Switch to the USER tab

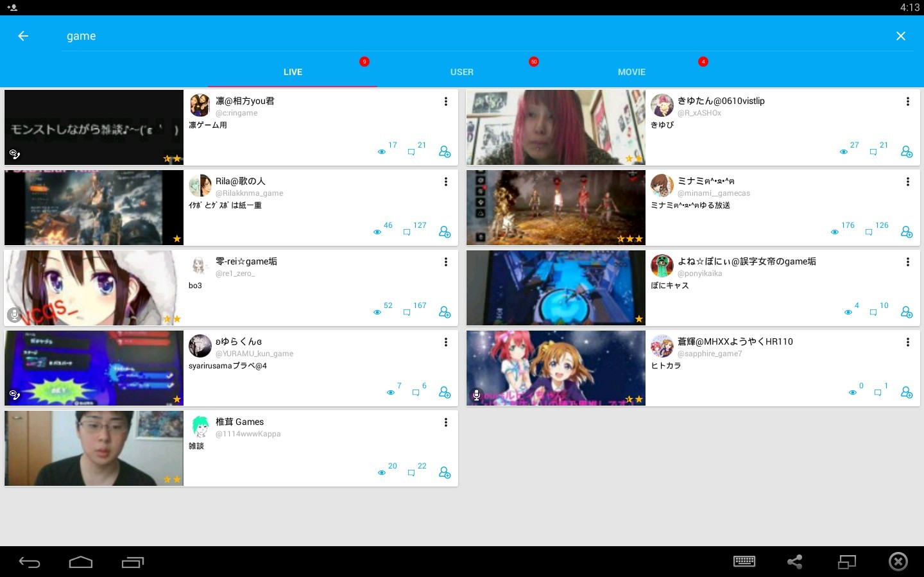[x=462, y=71]
